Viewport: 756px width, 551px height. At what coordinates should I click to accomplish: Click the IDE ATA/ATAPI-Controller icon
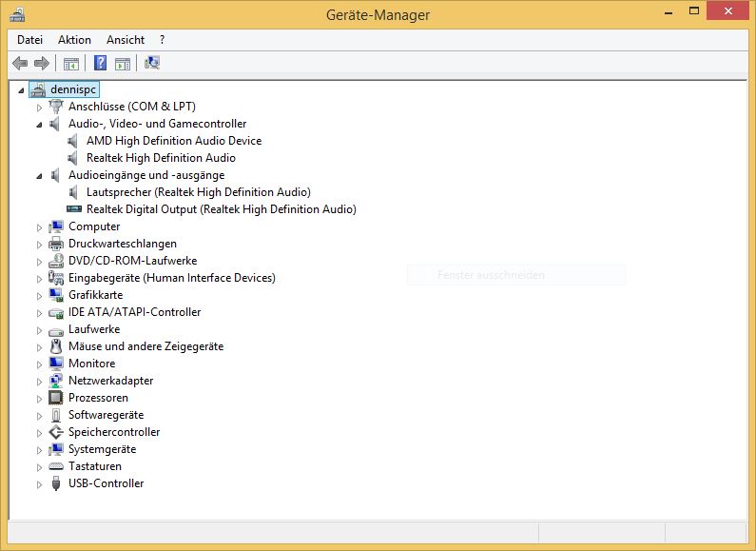(x=56, y=313)
